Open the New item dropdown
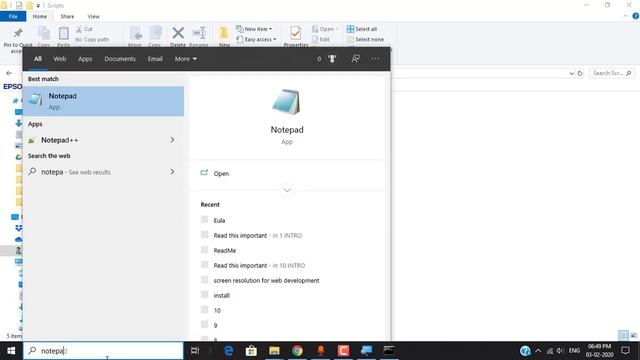The image size is (640, 360). (254, 29)
